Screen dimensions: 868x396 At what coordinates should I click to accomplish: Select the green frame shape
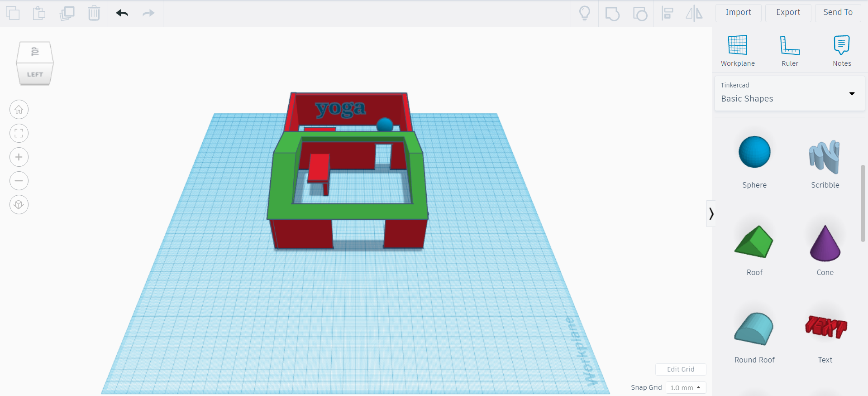348,212
